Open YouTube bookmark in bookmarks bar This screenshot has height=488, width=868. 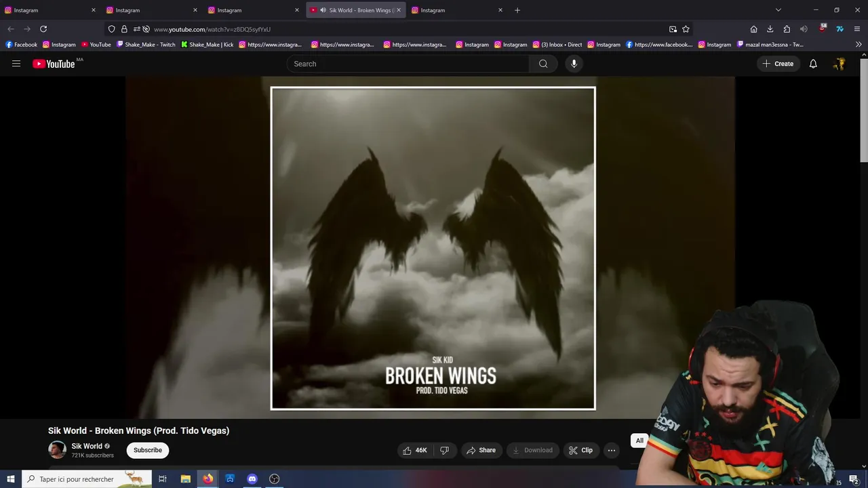pyautogui.click(x=96, y=45)
